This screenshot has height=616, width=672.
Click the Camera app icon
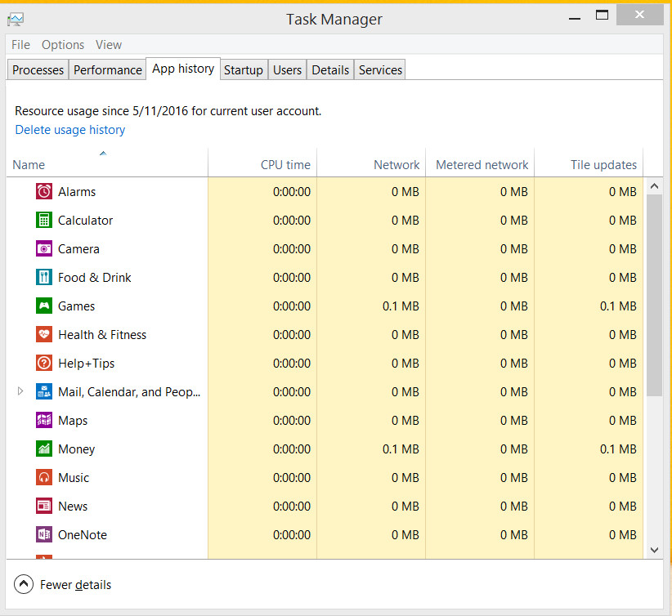(44, 249)
